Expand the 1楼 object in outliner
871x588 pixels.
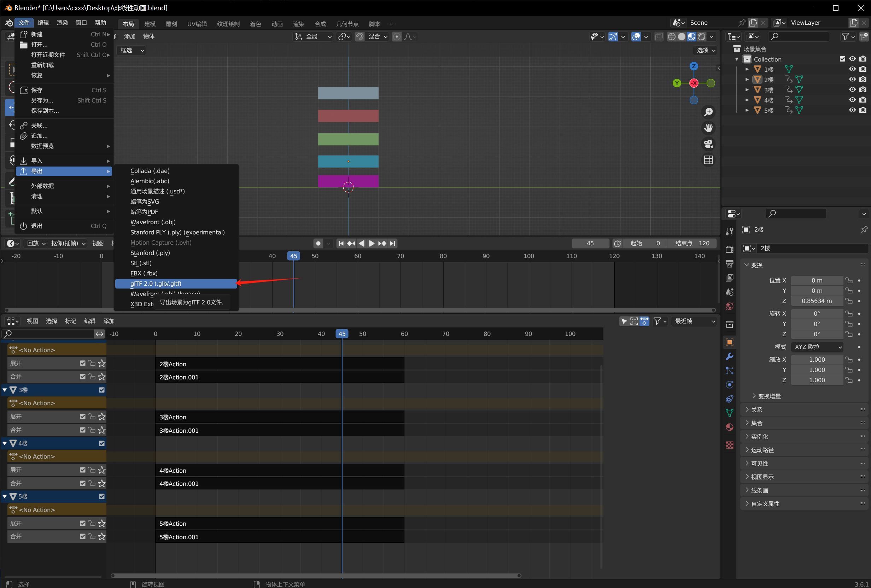tap(747, 69)
